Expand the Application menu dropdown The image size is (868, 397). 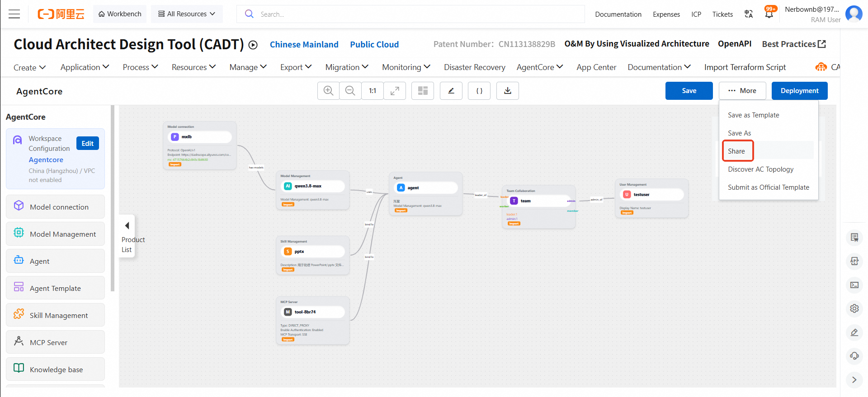coord(85,67)
